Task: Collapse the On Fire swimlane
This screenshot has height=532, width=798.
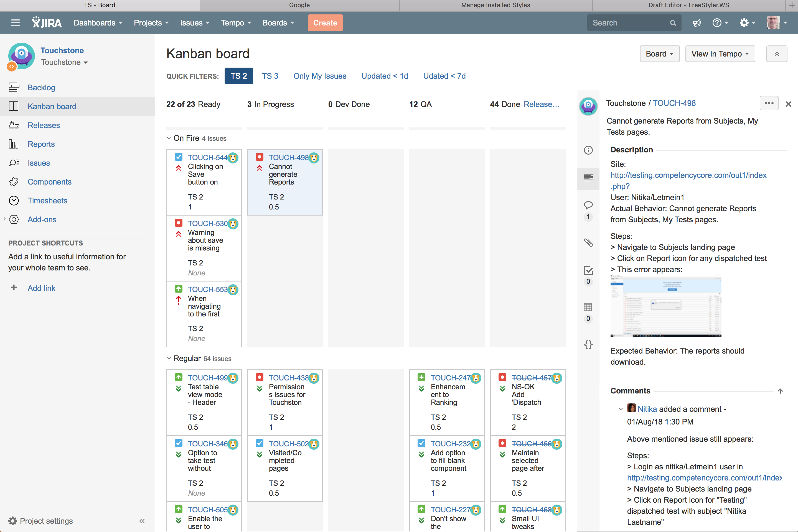Action: pyautogui.click(x=169, y=138)
